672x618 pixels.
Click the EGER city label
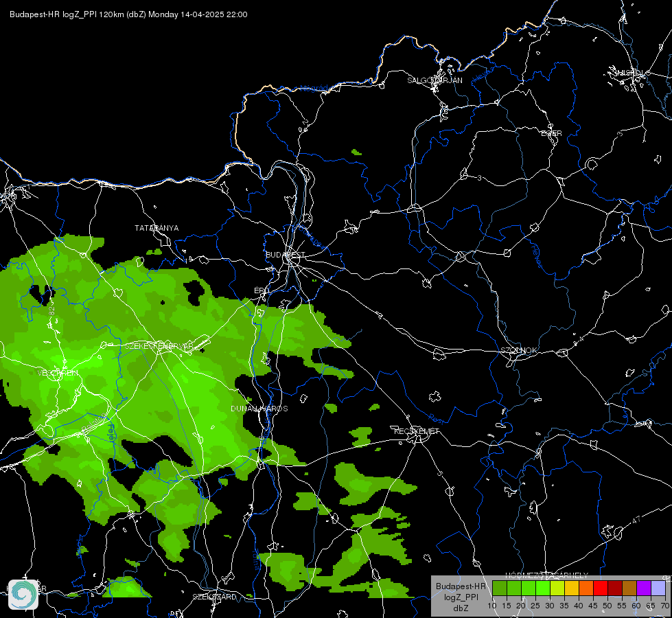coord(552,133)
